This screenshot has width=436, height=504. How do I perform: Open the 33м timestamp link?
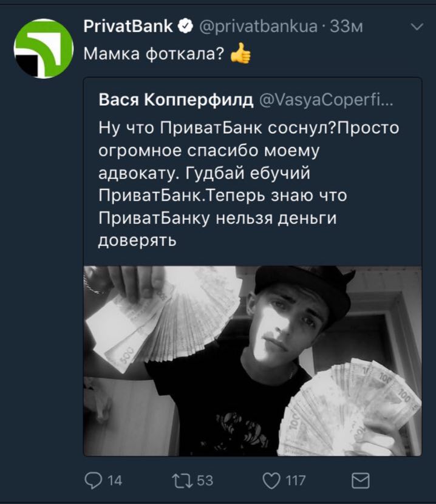click(347, 26)
